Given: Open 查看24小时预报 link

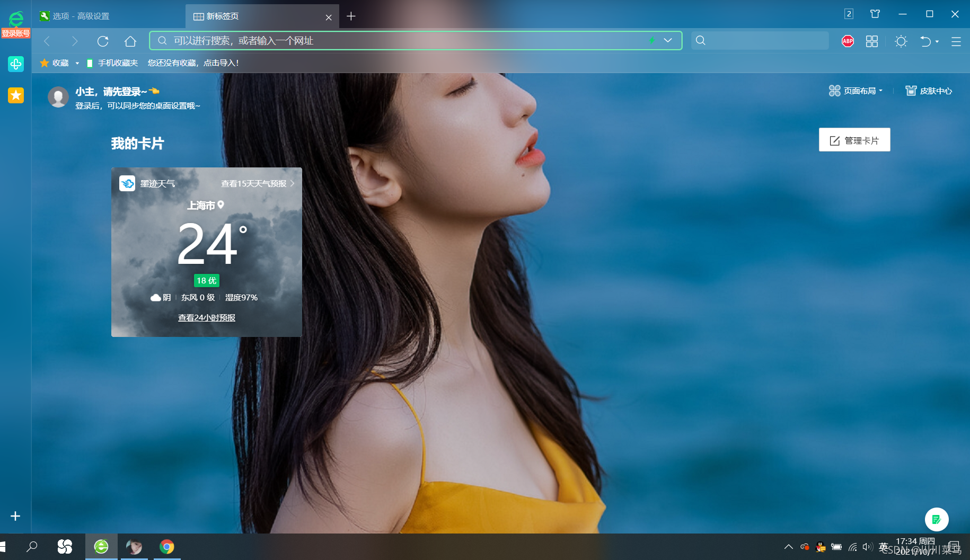Looking at the screenshot, I should [207, 318].
